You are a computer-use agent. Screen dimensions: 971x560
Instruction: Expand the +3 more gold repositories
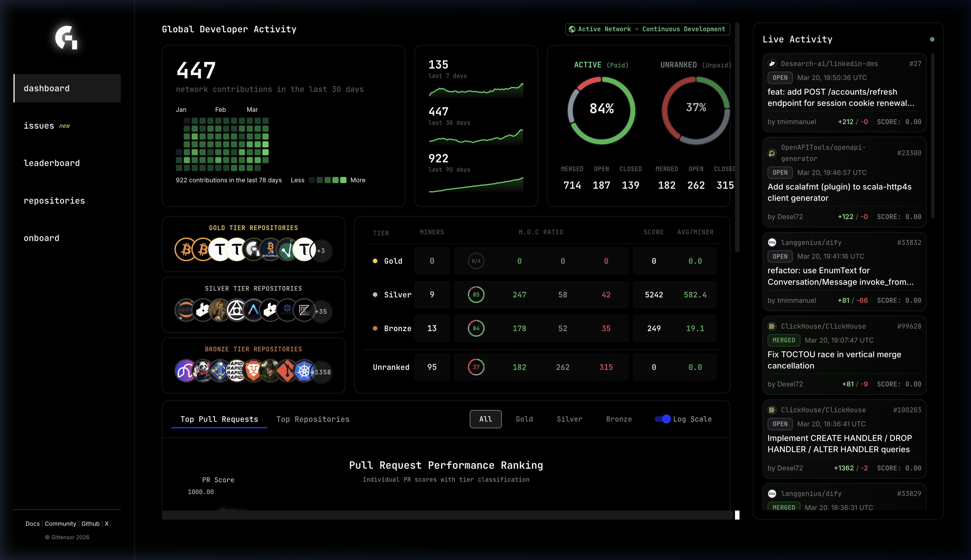322,251
